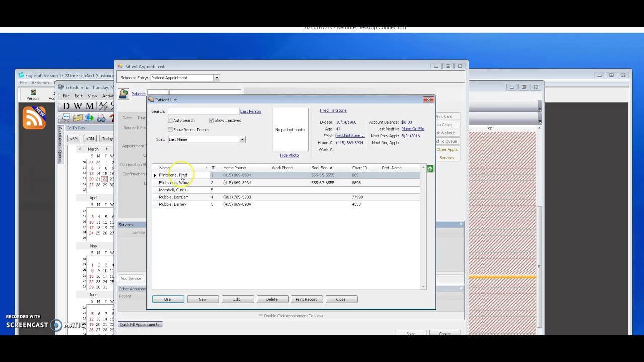The width and height of the screenshot is (644, 362).
Task: Open the Appointment Queue side tab
Action: pyautogui.click(x=60, y=144)
